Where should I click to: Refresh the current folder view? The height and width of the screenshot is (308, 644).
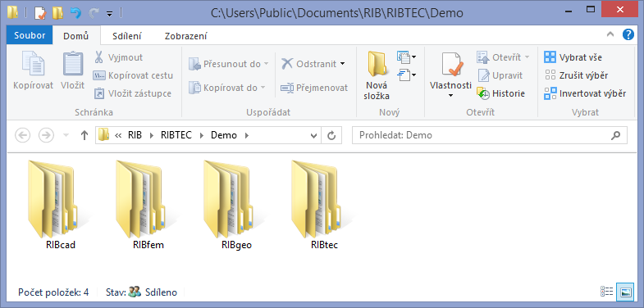(x=331, y=135)
